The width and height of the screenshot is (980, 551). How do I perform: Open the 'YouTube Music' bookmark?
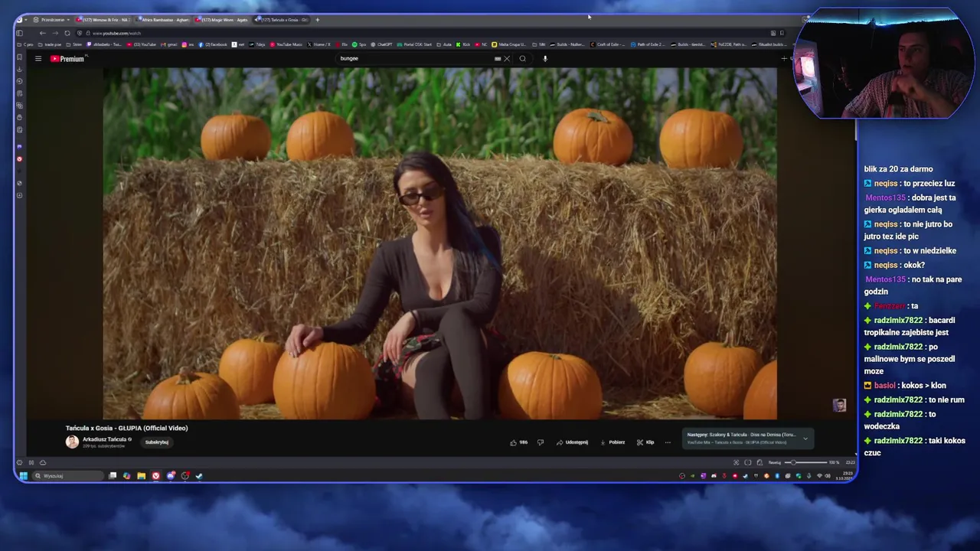click(x=287, y=44)
